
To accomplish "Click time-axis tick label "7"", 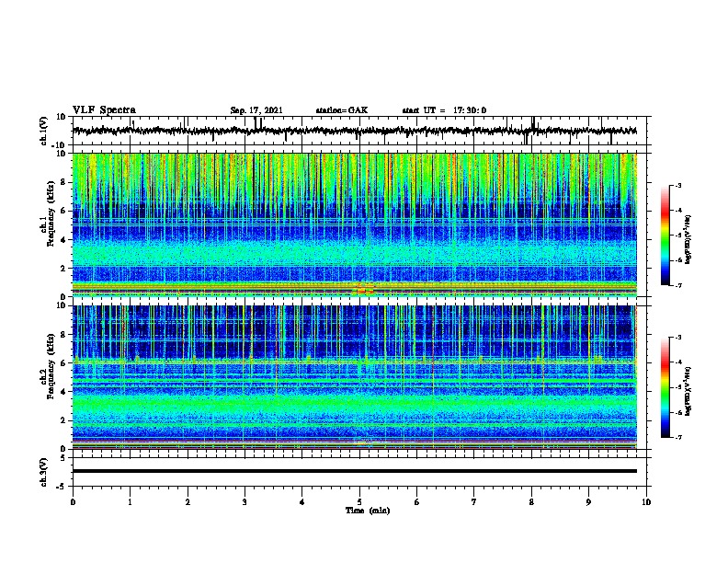I will point(474,501).
